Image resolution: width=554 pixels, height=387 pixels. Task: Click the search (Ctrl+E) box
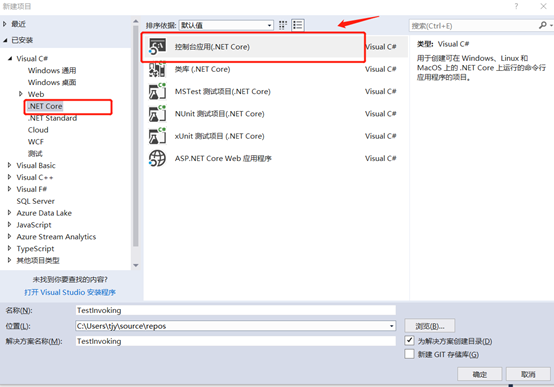click(x=473, y=25)
